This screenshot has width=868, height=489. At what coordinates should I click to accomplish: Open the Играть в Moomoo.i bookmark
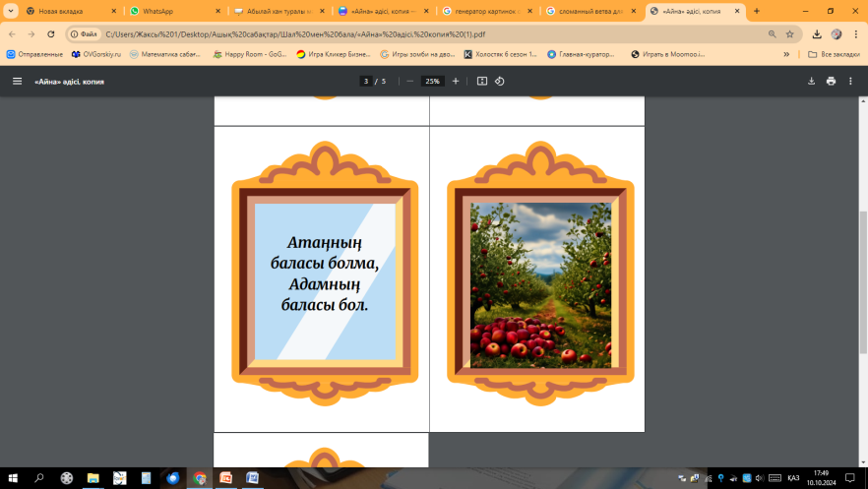click(x=668, y=54)
